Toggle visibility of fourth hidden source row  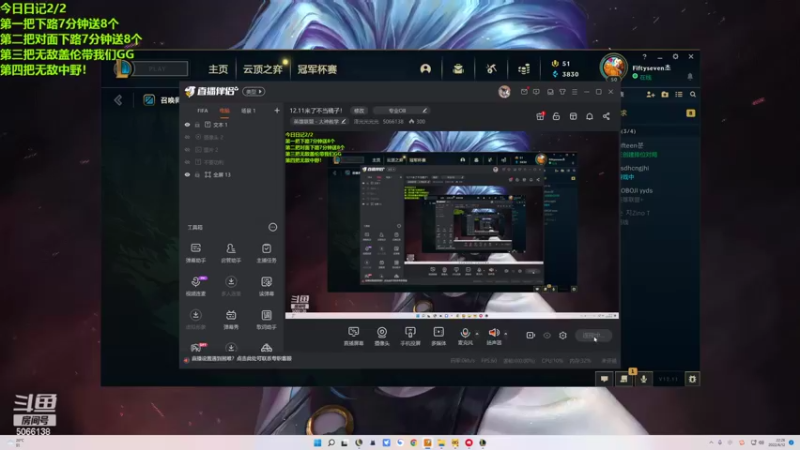click(187, 162)
